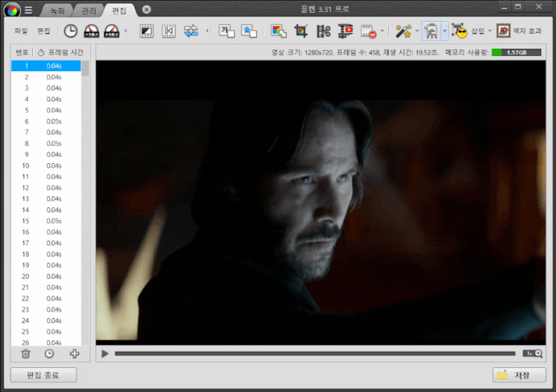Viewport: 556px width, 392px height.
Task: Select frame 18 row
Action: 46,254
